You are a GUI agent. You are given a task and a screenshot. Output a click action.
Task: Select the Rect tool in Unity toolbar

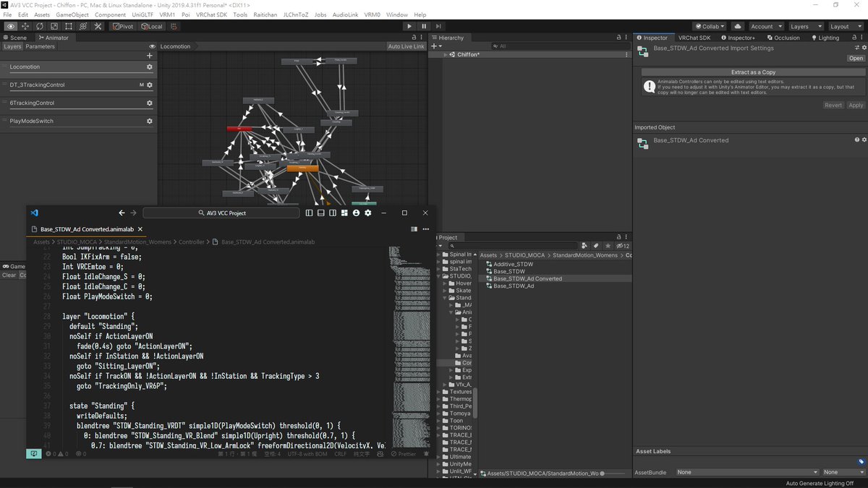point(69,26)
